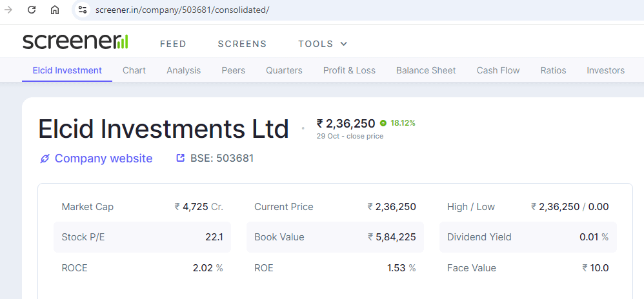Switch to the Chart tab
644x299 pixels.
(134, 70)
